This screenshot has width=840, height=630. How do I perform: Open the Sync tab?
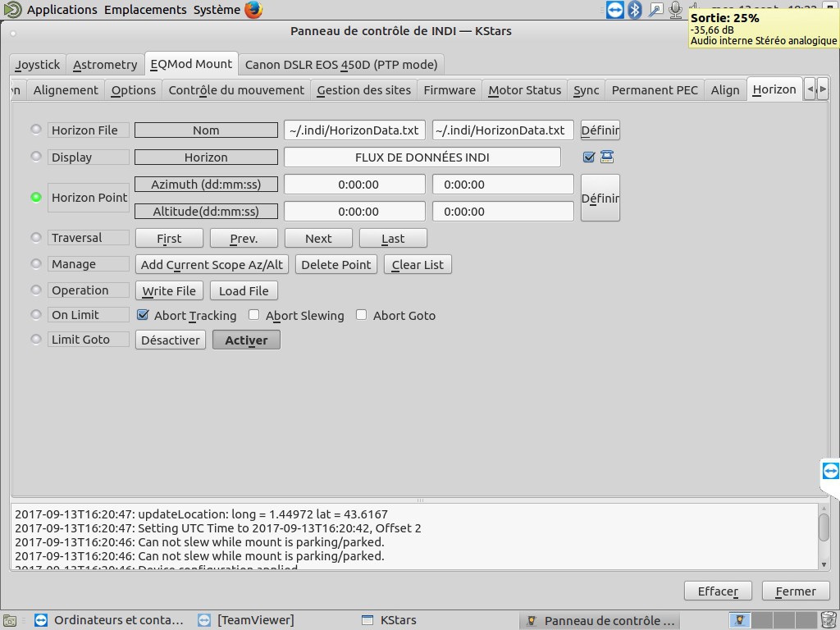click(586, 90)
